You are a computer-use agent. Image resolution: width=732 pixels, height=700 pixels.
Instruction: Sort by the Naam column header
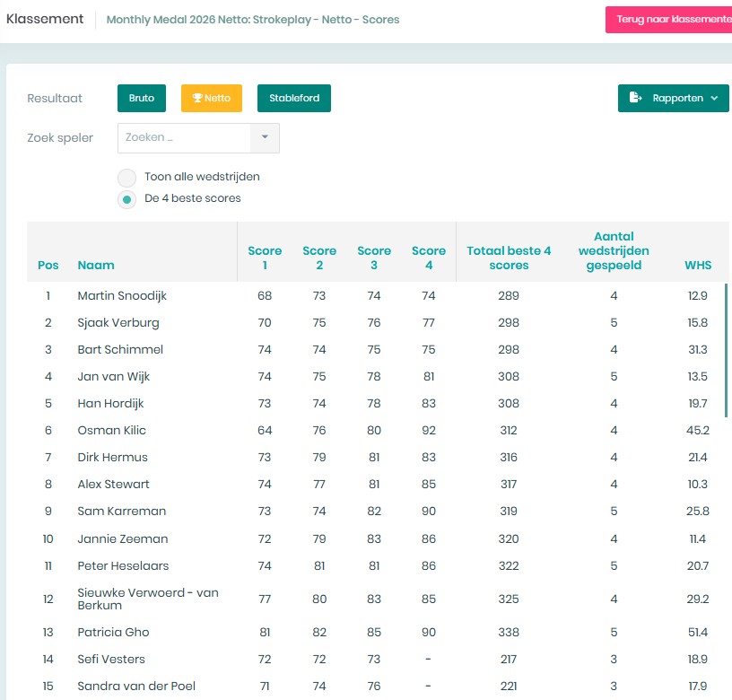(x=96, y=266)
